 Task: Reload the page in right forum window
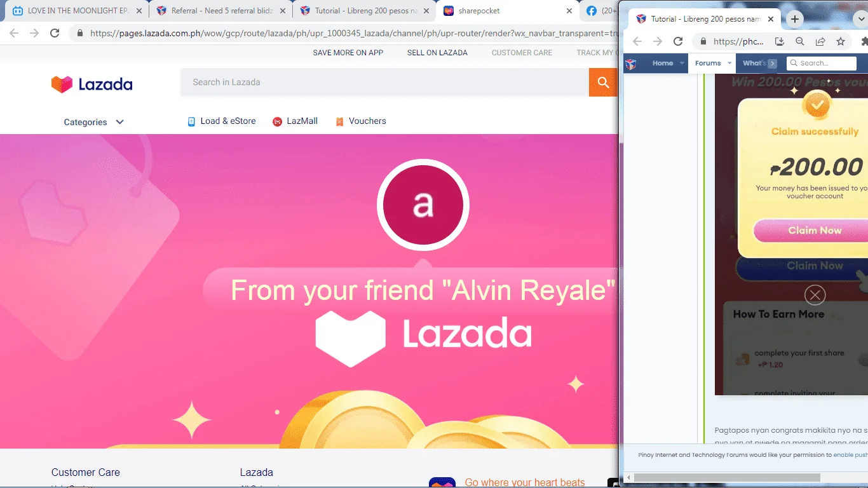click(x=678, y=41)
